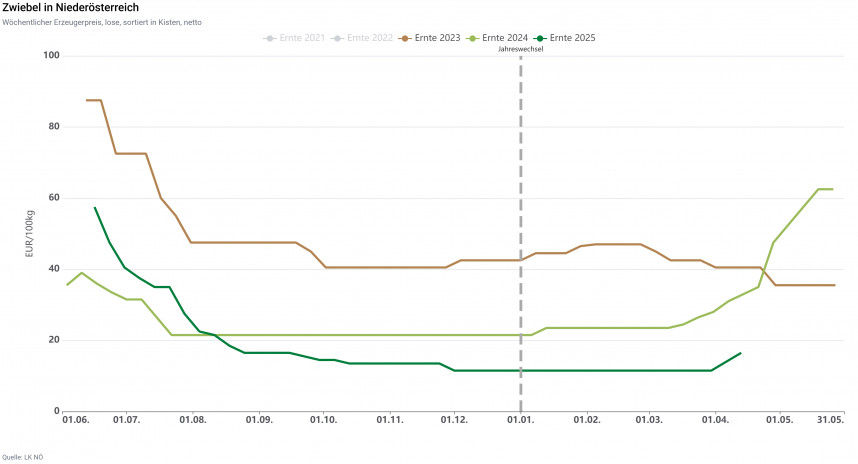
Task: Click the chart title Zwiebel in Niederösterreich
Action: click(70, 8)
